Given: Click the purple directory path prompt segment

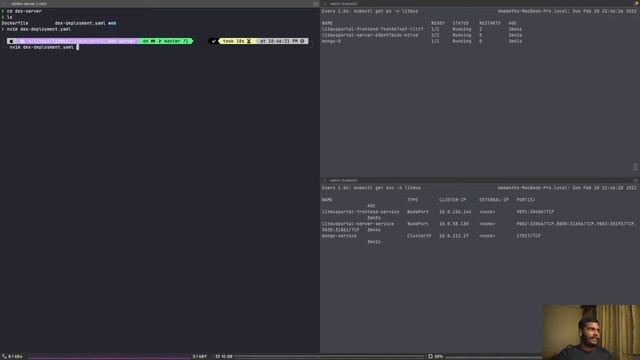Looking at the screenshot, I should tap(77, 41).
